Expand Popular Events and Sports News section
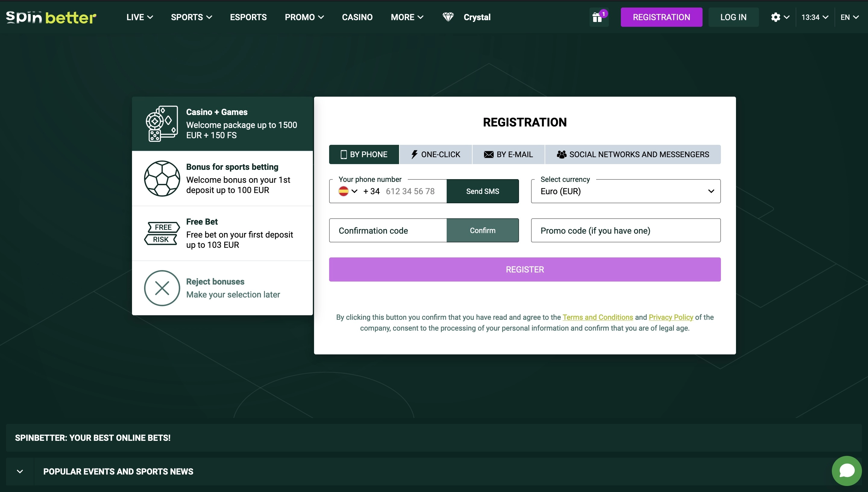 point(20,472)
